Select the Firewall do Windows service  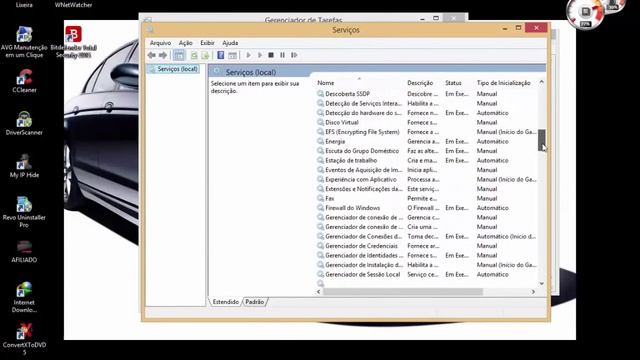(427, 208)
